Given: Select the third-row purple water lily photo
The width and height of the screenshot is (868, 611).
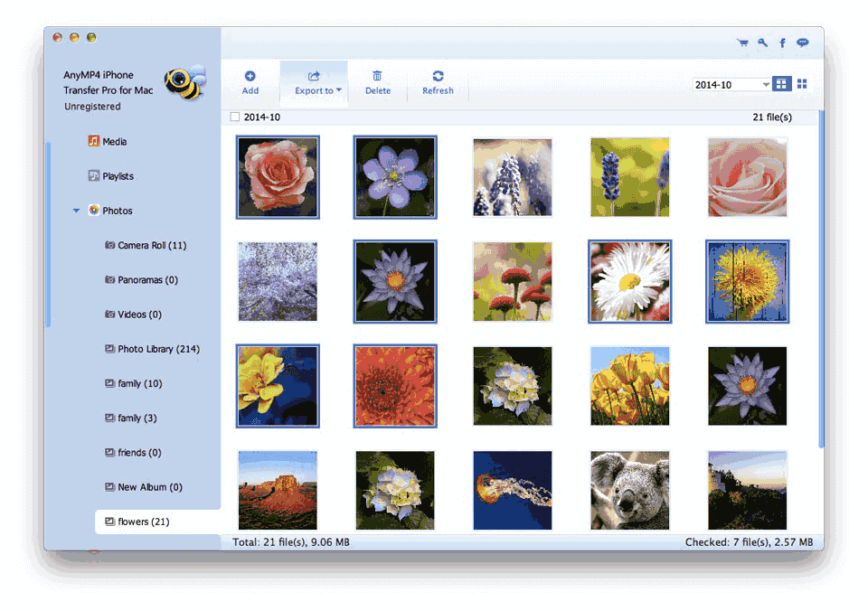Looking at the screenshot, I should 748,386.
